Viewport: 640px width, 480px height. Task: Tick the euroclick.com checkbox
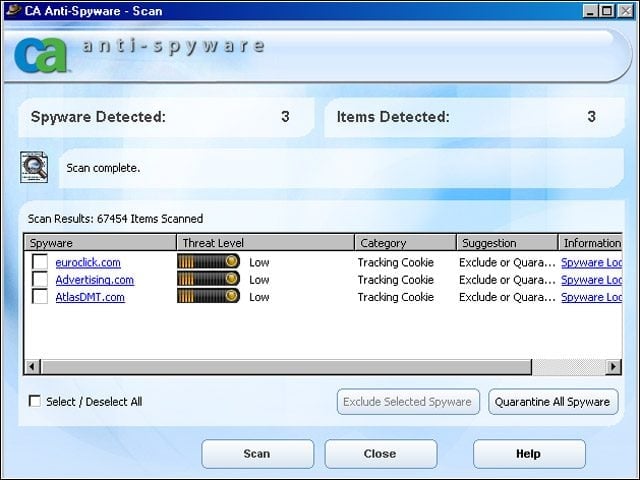[x=40, y=262]
